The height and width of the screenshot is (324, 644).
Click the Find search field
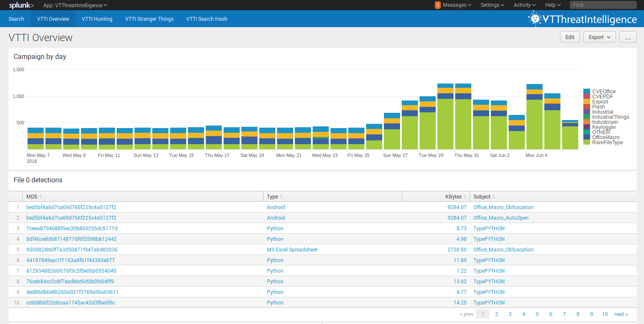(x=602, y=5)
